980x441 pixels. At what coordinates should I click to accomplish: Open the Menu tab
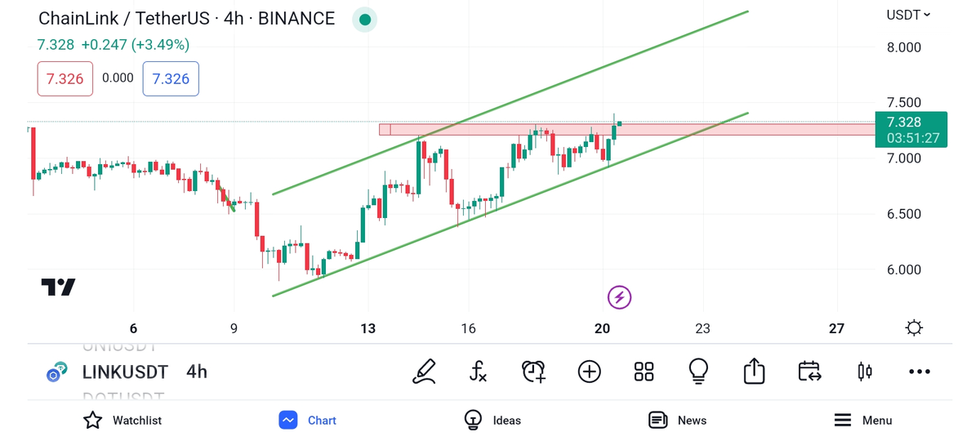tap(862, 420)
